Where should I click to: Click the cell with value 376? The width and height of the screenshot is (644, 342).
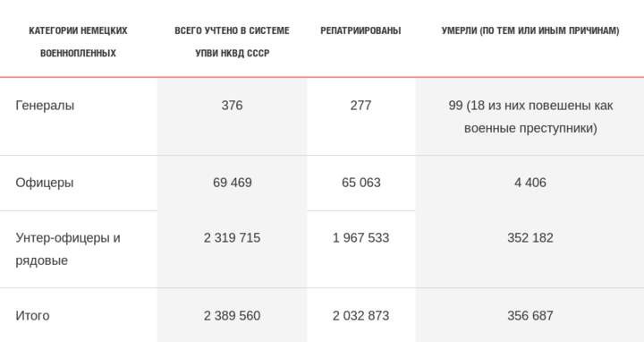pos(232,106)
